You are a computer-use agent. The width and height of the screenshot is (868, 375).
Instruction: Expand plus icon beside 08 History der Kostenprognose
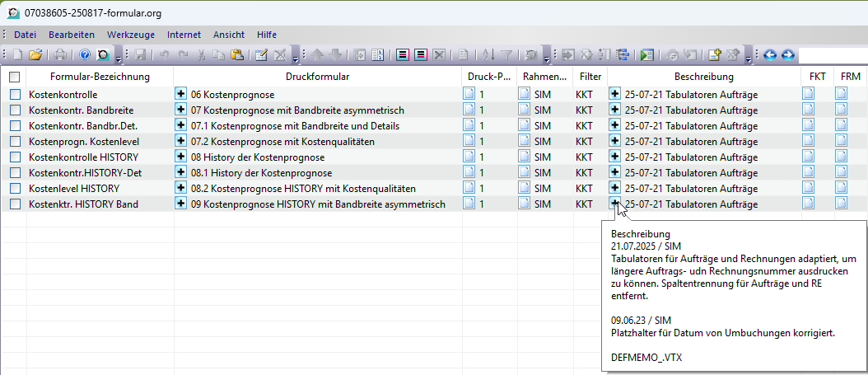point(181,157)
